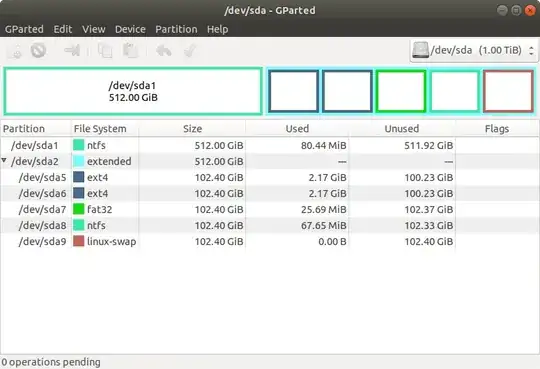Select the second dark blue ext4 block in disk map

click(x=347, y=91)
